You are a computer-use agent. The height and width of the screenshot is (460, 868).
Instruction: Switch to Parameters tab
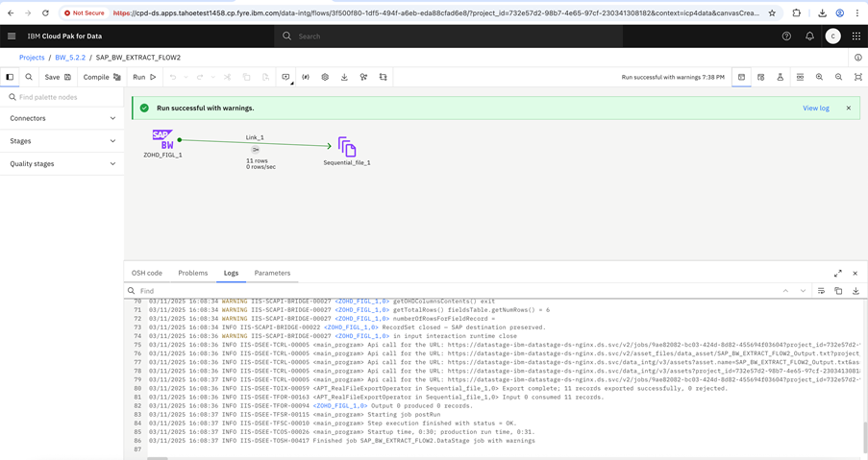pyautogui.click(x=272, y=273)
